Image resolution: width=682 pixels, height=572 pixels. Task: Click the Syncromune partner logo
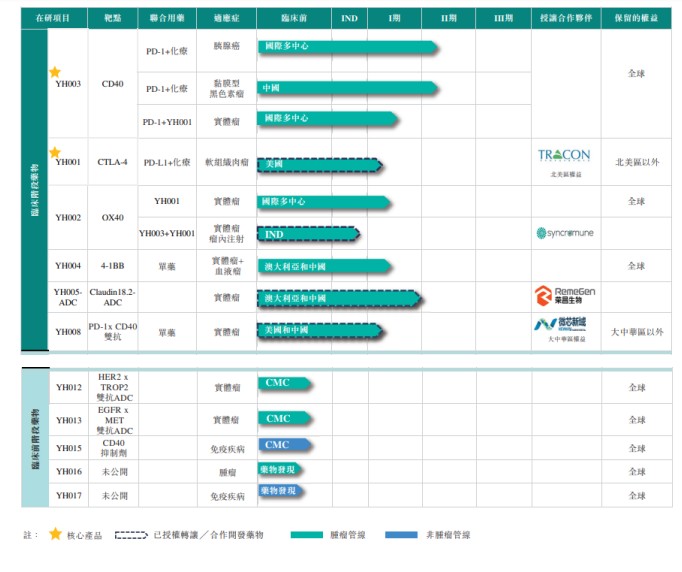(564, 233)
